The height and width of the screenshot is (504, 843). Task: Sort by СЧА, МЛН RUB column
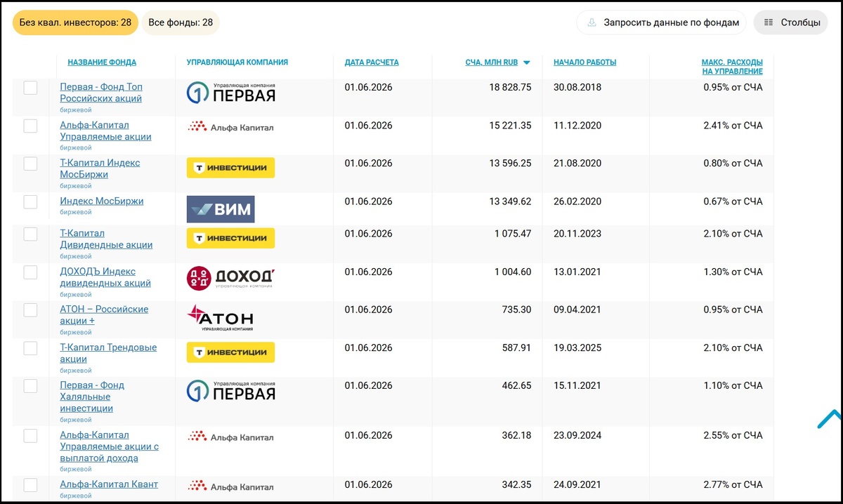491,62
